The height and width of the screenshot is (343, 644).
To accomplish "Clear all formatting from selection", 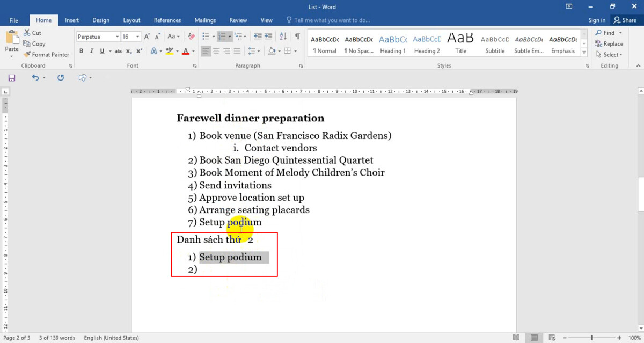I will (x=191, y=37).
